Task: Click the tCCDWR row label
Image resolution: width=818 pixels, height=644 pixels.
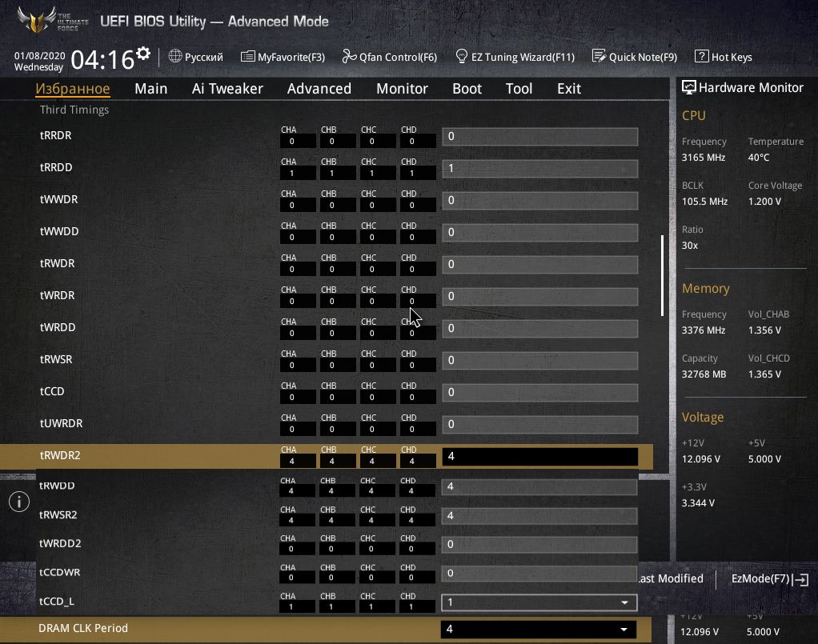Action: [59, 573]
